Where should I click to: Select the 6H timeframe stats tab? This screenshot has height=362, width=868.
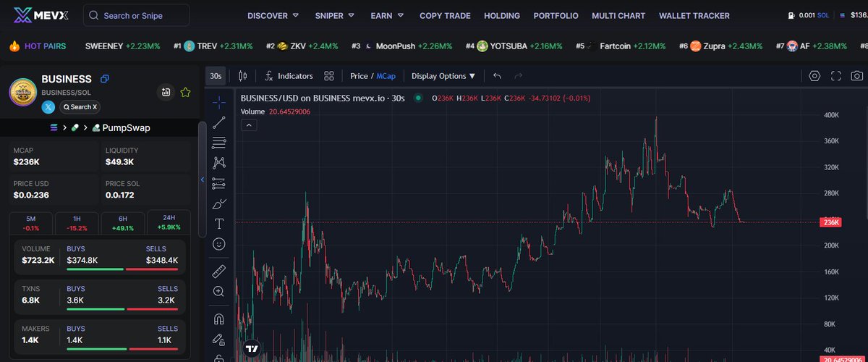coord(122,222)
